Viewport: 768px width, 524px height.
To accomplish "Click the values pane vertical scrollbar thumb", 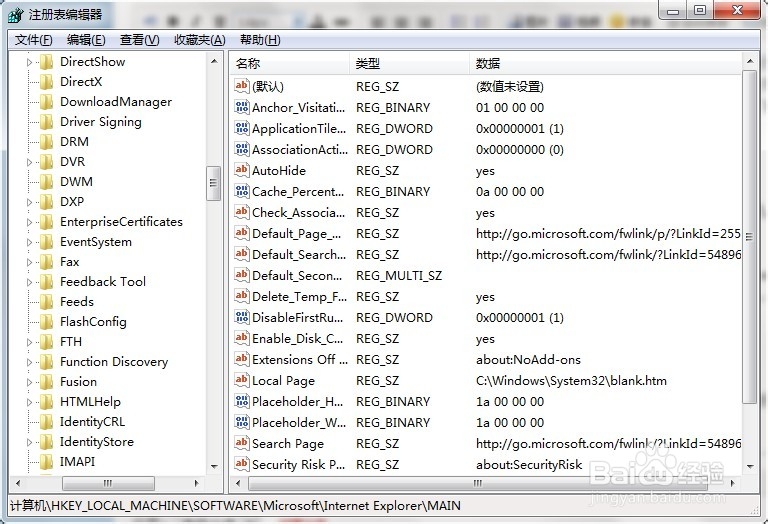I will [749, 237].
